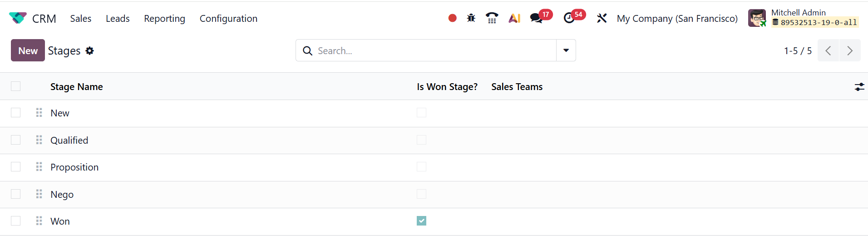Image resolution: width=868 pixels, height=236 pixels.
Task: Open the VoIP phone dialer icon
Action: tap(492, 18)
